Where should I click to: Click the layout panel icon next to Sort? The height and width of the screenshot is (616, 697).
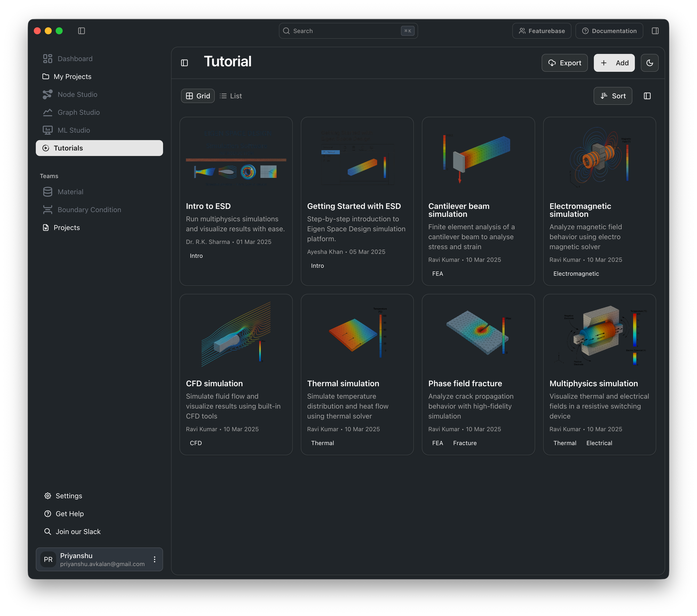647,96
